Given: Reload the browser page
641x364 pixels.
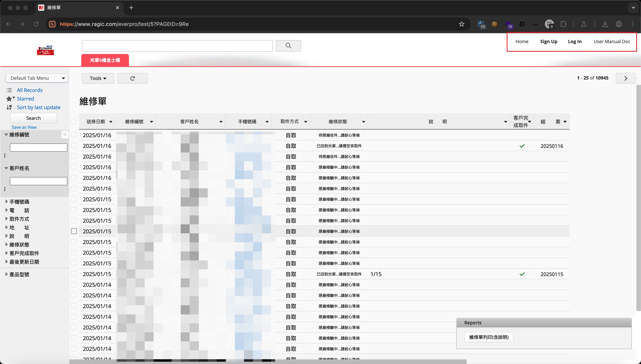Looking at the screenshot, I should point(36,24).
